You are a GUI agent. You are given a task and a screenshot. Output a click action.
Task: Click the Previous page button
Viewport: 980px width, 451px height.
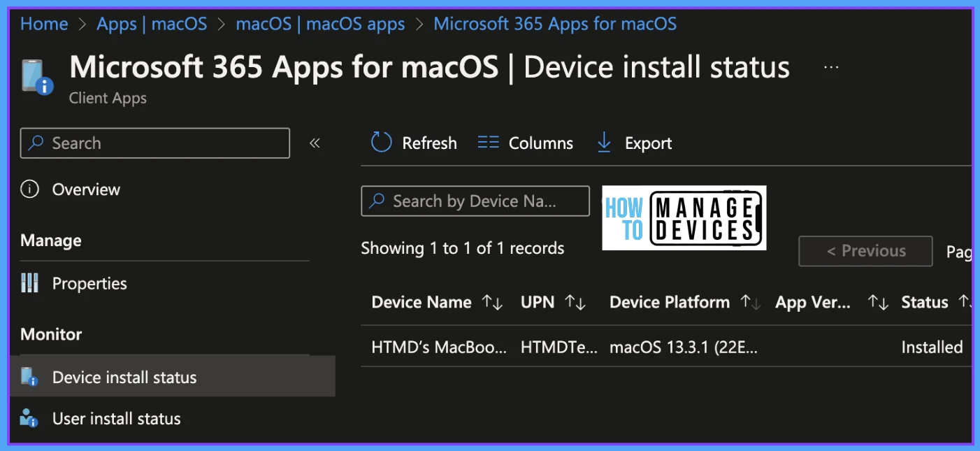(865, 251)
